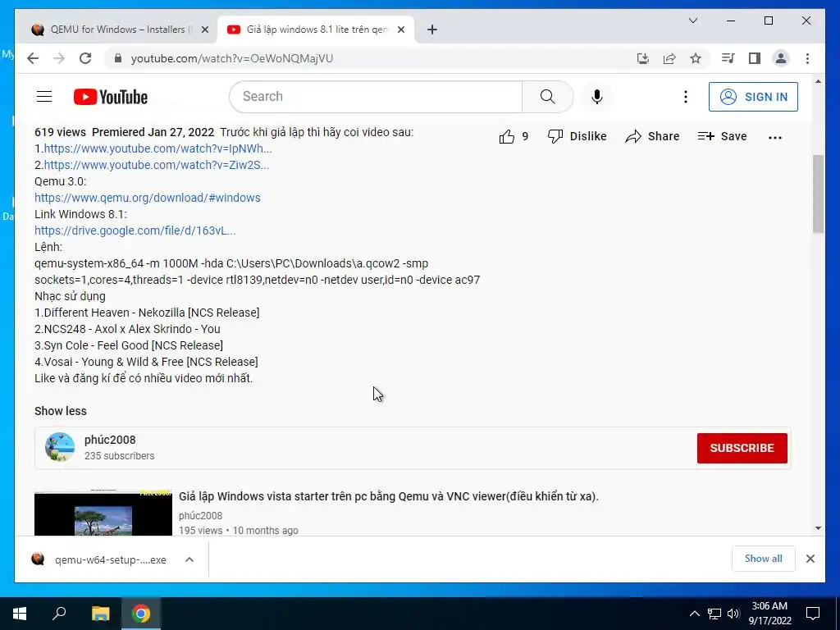The image size is (840, 630).
Task: Open the drive.google.com Windows 8.1 link
Action: [135, 231]
